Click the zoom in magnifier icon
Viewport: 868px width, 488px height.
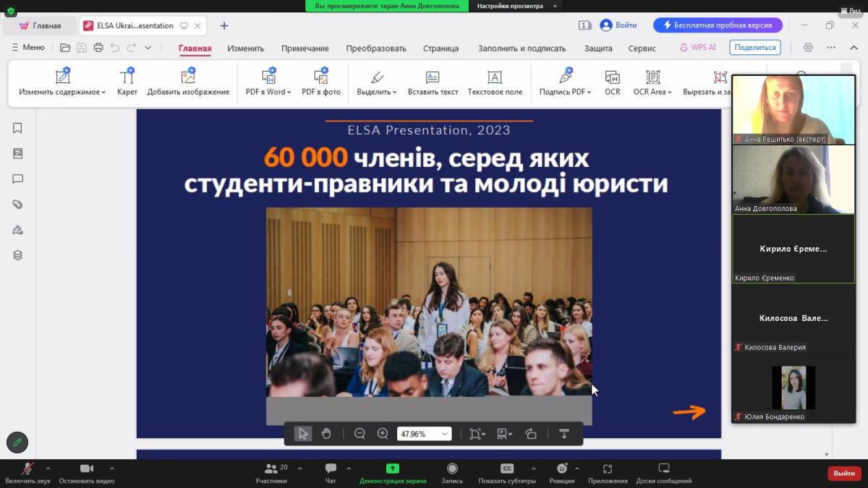coord(383,434)
